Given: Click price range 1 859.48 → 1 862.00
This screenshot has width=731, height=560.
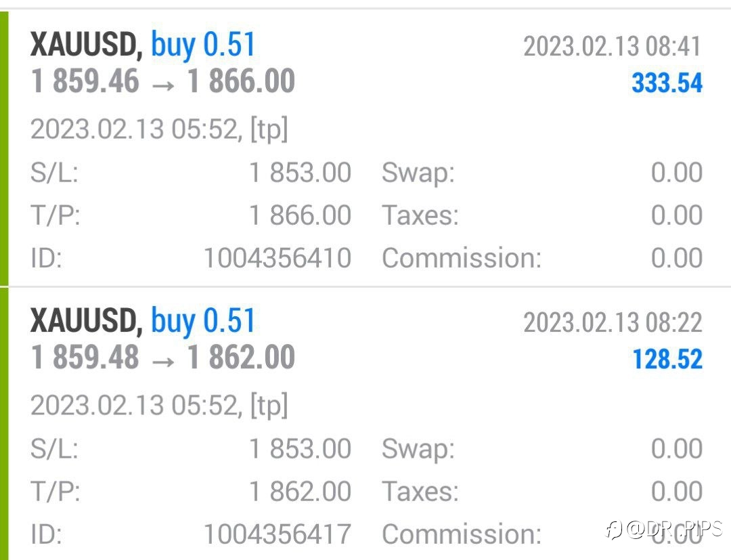Looking at the screenshot, I should (x=162, y=357).
